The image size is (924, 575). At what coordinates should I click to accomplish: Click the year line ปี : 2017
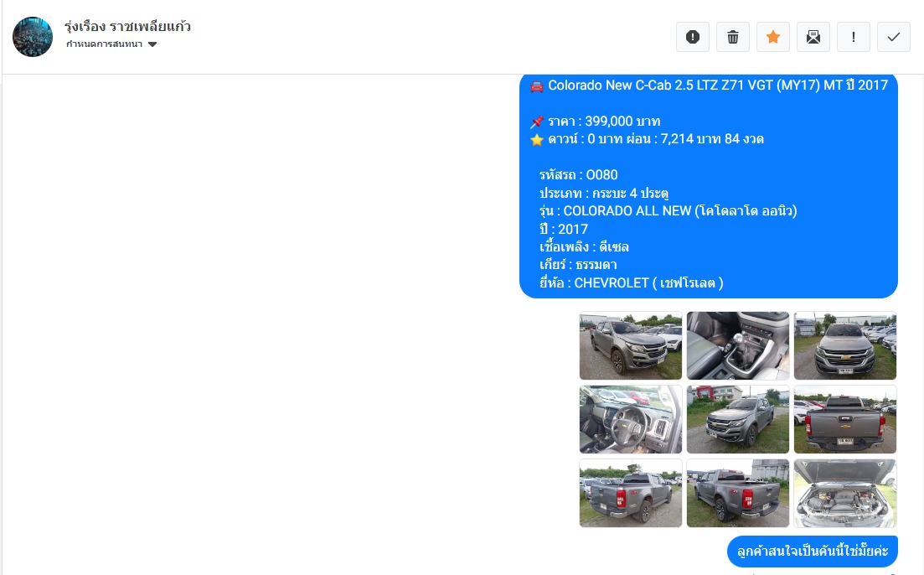(x=564, y=230)
